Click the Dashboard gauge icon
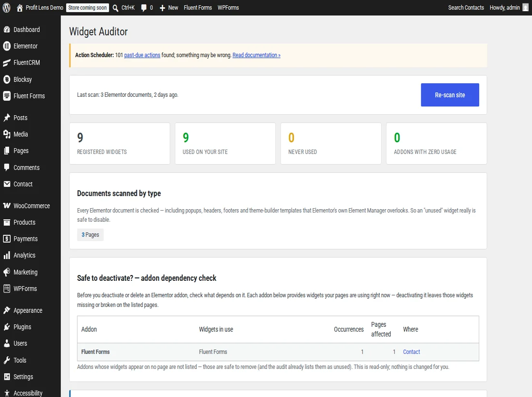This screenshot has height=397, width=532. (7, 30)
